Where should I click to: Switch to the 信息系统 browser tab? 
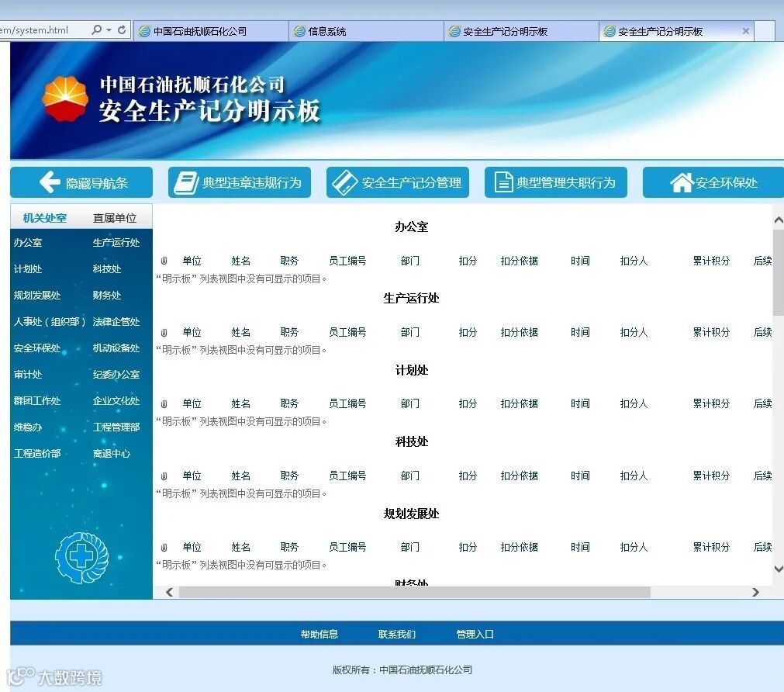point(366,31)
